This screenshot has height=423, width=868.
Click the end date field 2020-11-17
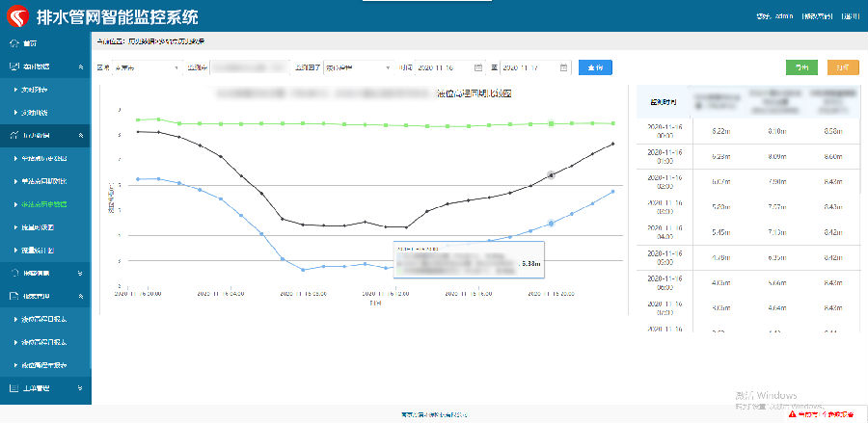point(535,67)
